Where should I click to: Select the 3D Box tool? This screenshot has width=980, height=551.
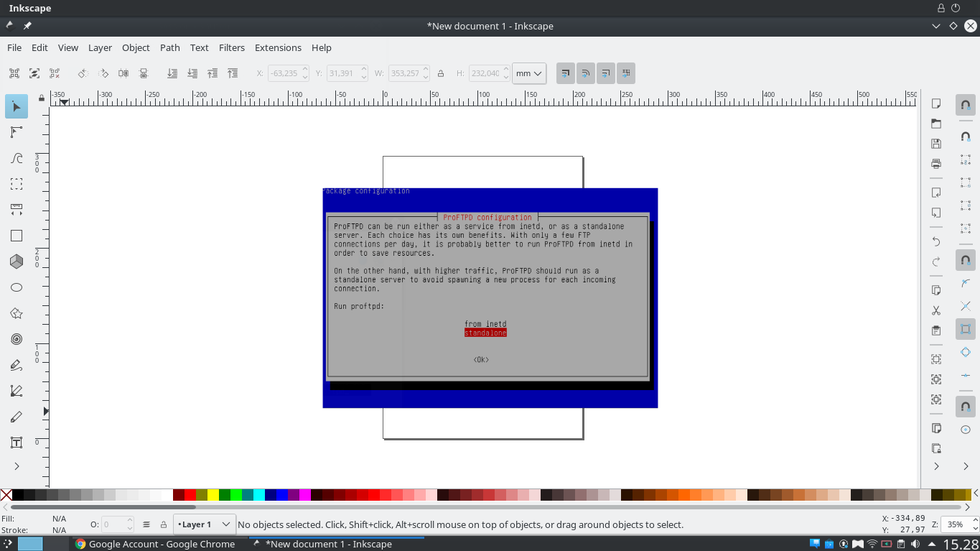17,261
